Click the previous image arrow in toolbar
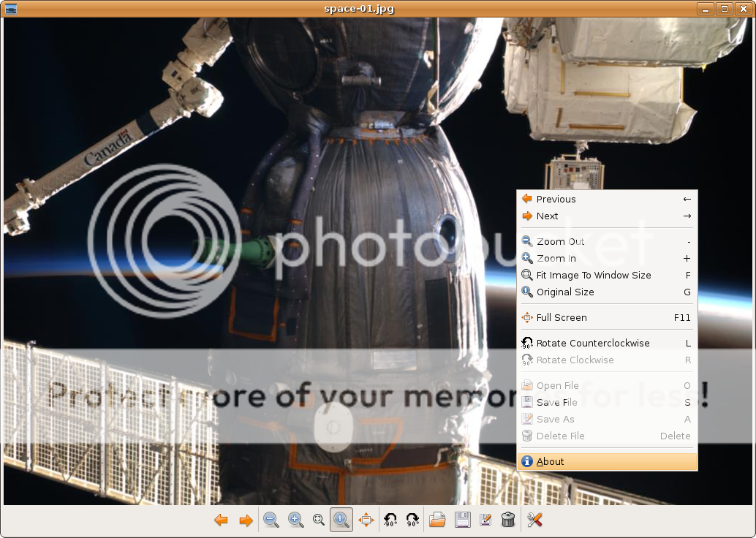This screenshot has height=538, width=756. [x=221, y=520]
